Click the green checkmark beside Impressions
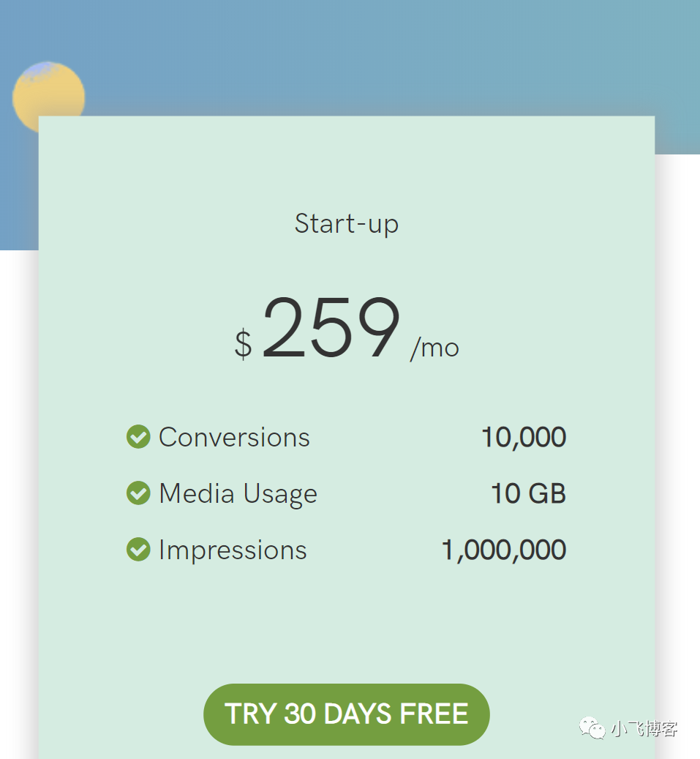Image resolution: width=700 pixels, height=759 pixels. tap(138, 550)
